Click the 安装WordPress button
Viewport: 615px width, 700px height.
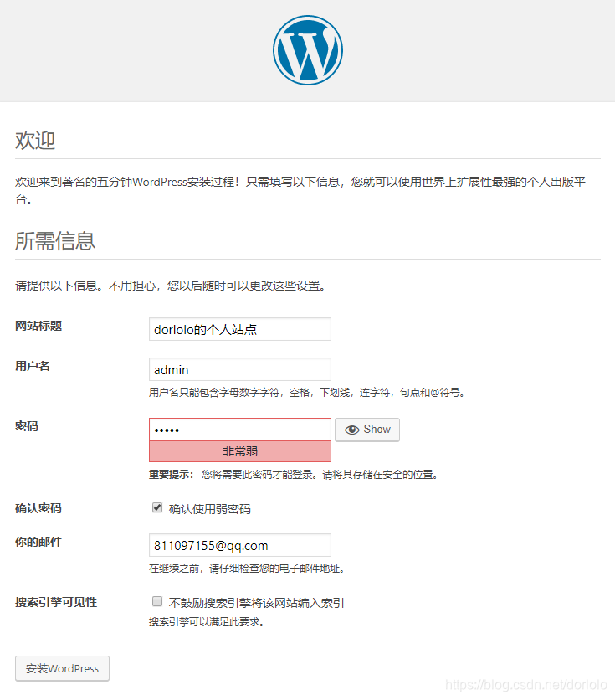click(x=62, y=668)
